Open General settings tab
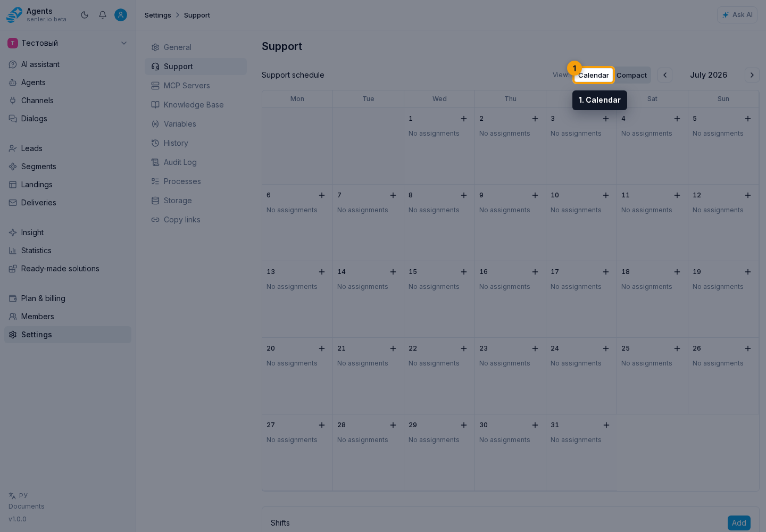Viewport: 766px width, 532px height. coord(196,47)
